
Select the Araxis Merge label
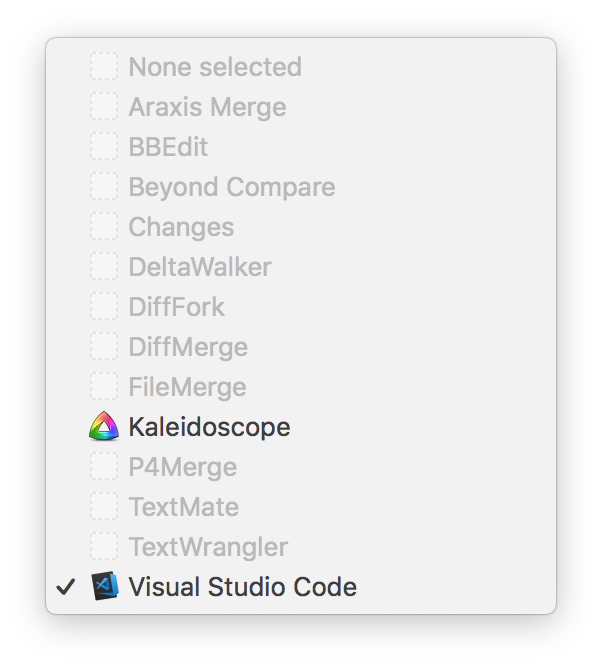click(207, 107)
